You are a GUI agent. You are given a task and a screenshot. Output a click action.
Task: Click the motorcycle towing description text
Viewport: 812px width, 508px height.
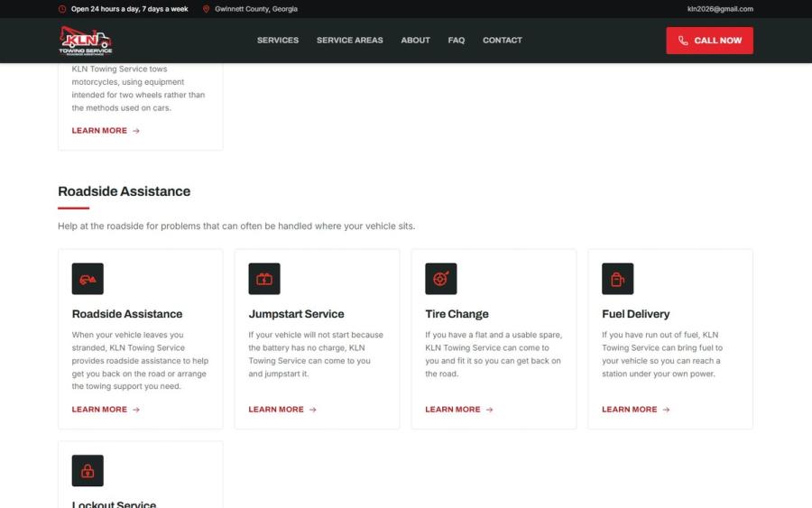click(x=138, y=88)
